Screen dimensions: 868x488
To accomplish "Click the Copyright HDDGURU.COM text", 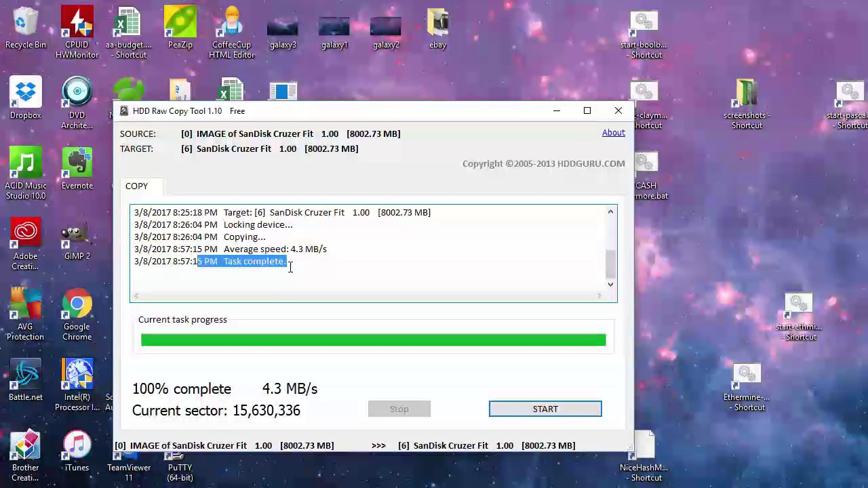I will 544,163.
